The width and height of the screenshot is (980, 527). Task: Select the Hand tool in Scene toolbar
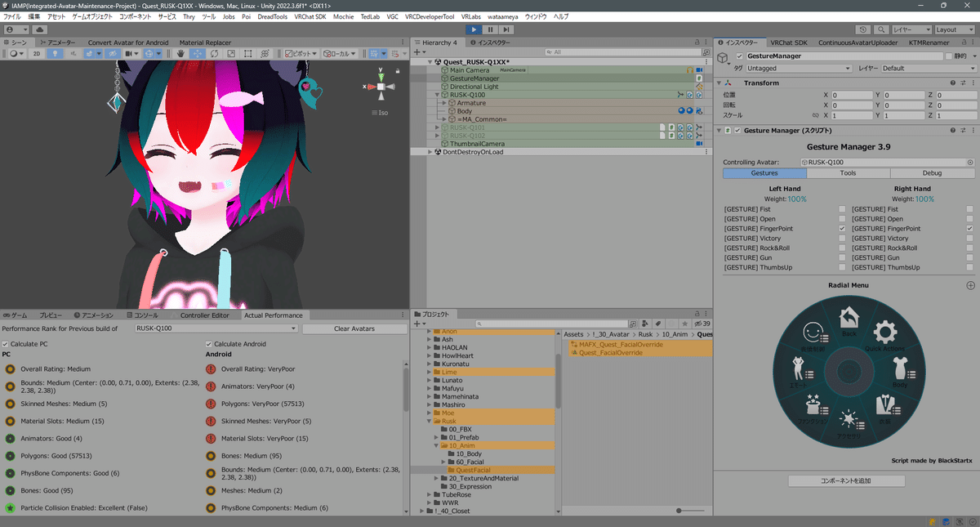click(x=180, y=53)
